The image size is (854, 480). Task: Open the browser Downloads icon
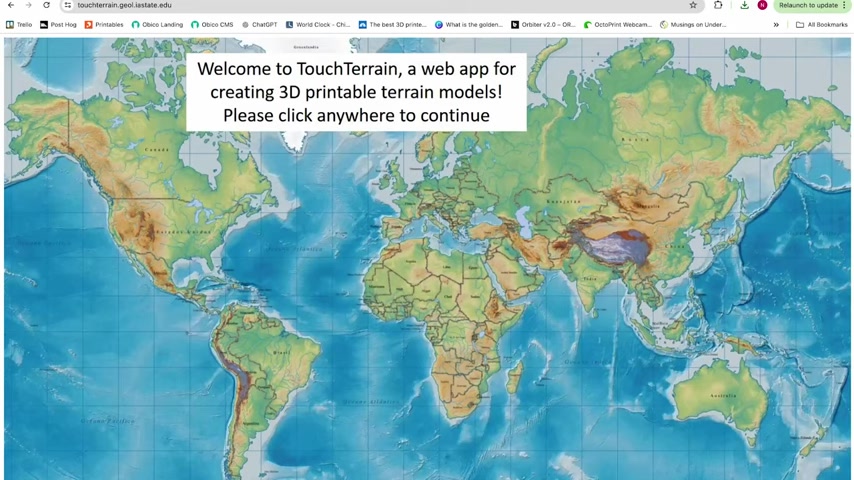(x=744, y=5)
